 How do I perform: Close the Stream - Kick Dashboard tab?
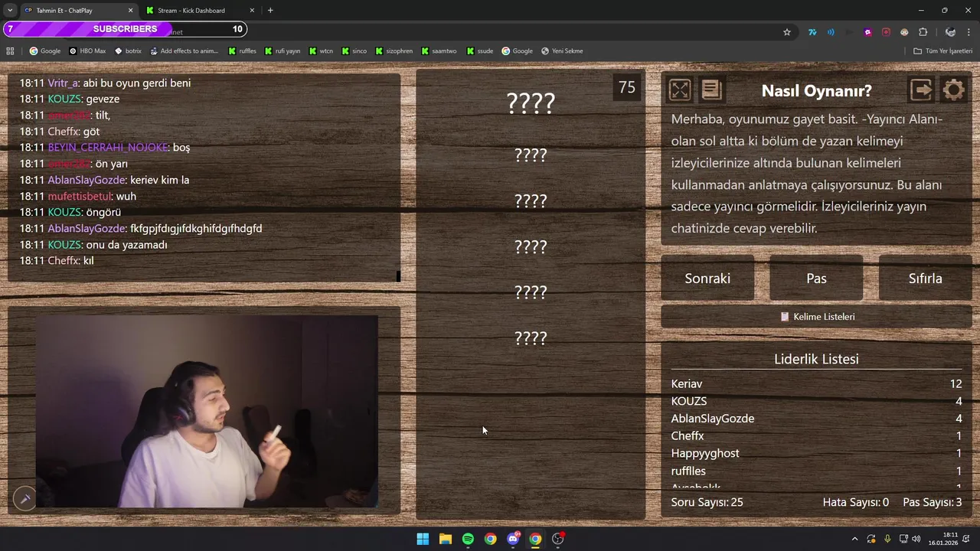click(252, 10)
